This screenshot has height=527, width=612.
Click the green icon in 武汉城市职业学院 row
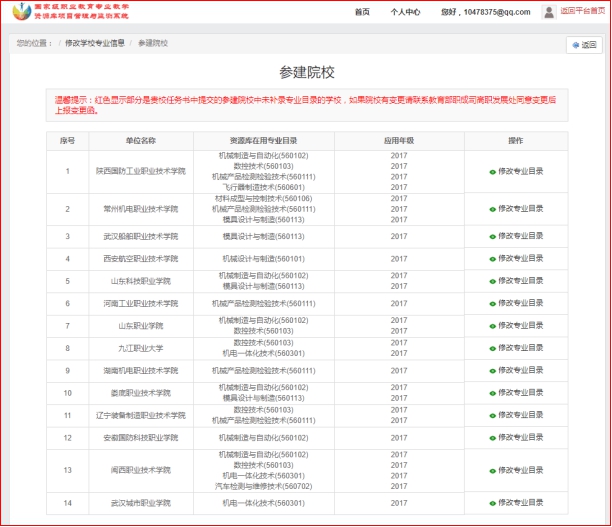(492, 503)
